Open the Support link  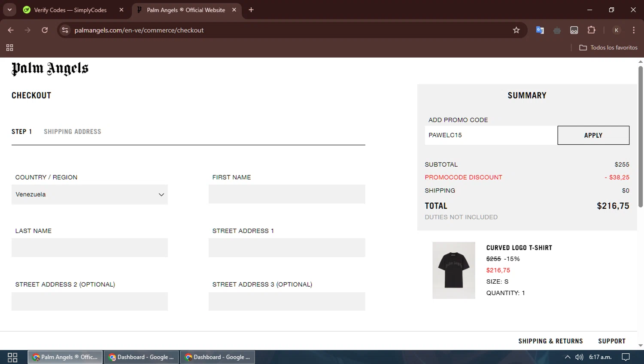click(x=612, y=341)
